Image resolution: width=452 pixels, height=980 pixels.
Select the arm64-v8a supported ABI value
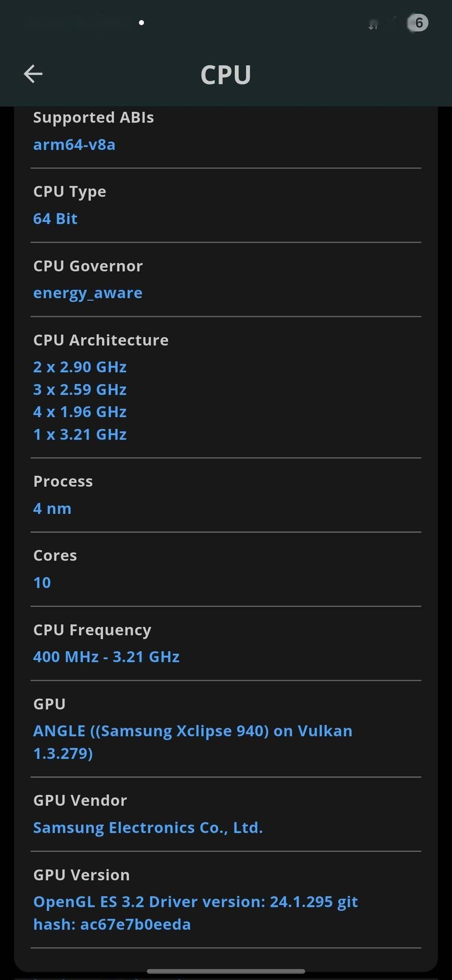(x=74, y=145)
